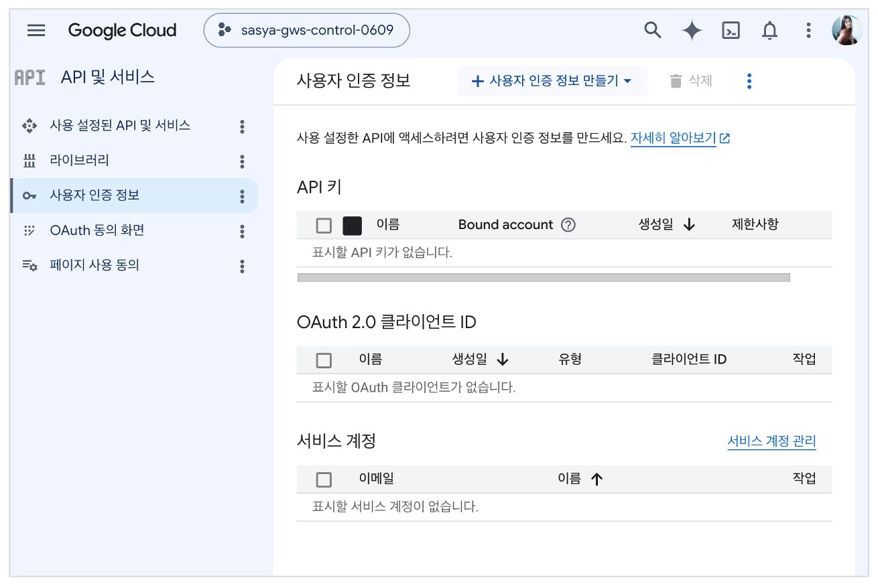Open three-dot menu beside OAuth 동의 화면
Image resolution: width=878 pixels, height=588 pixels.
pyautogui.click(x=242, y=231)
